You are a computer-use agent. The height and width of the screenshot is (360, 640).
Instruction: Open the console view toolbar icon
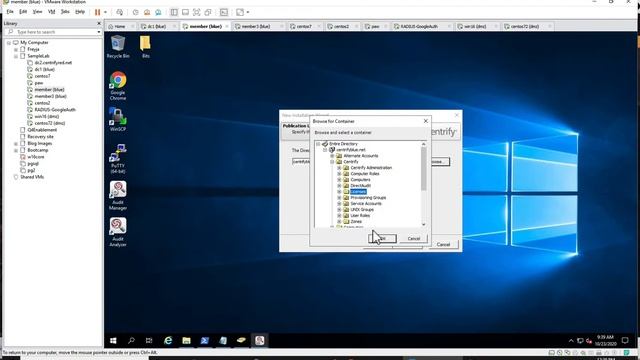coord(224,12)
